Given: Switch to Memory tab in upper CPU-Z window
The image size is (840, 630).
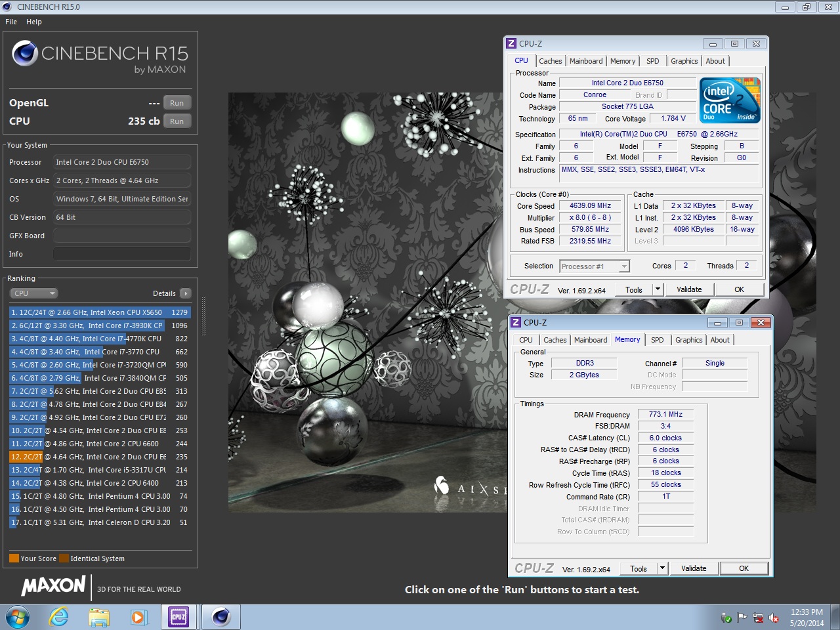Looking at the screenshot, I should (x=623, y=61).
